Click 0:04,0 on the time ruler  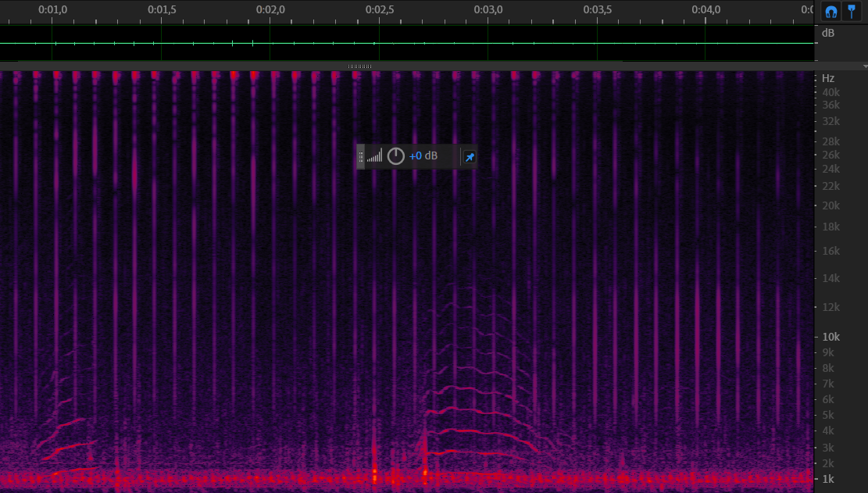705,10
